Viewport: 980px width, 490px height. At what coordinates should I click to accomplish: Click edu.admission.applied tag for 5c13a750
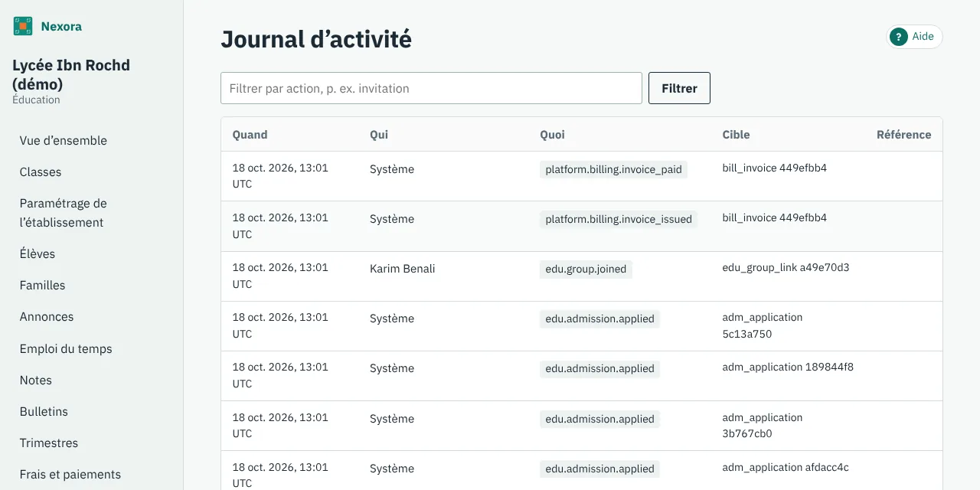(599, 319)
